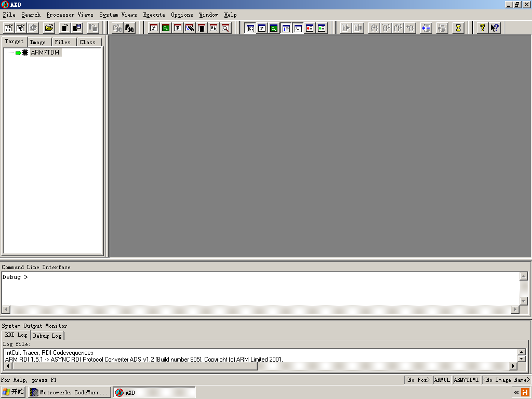Click the grayed Step over braces icon
Image resolution: width=532 pixels, height=399 pixels.
pyautogui.click(x=386, y=28)
